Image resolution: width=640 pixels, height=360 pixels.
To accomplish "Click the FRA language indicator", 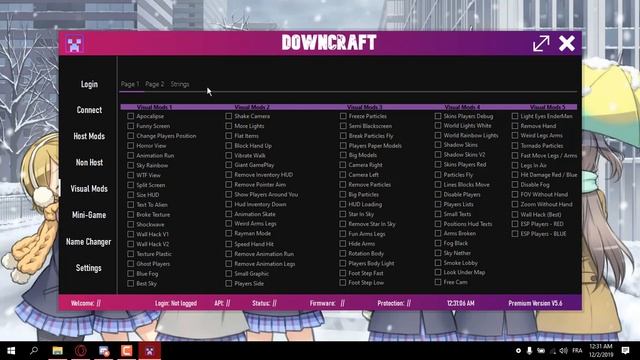I will point(577,351).
